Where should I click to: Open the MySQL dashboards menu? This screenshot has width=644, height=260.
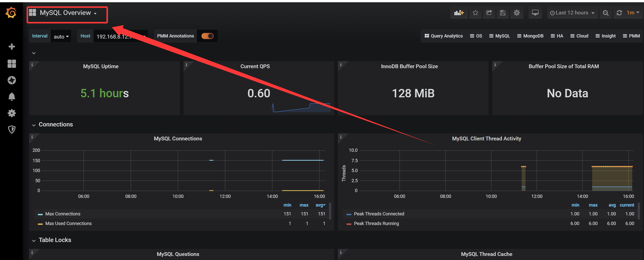click(500, 36)
